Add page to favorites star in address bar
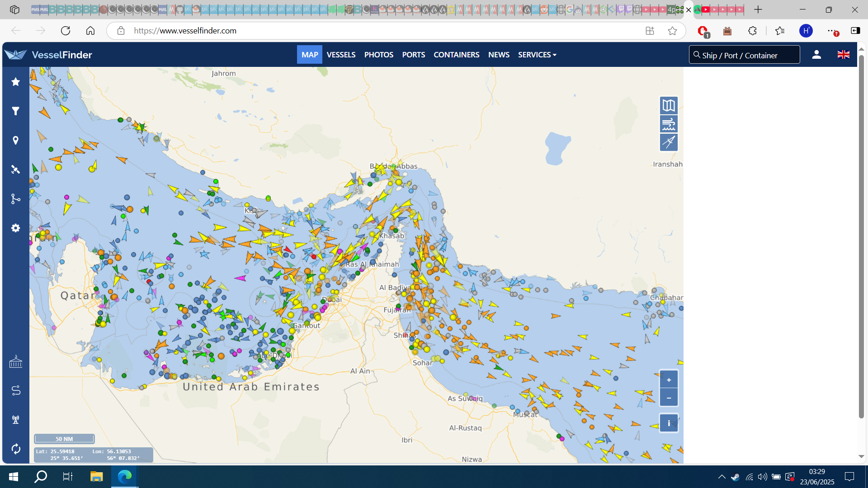Viewport: 868px width, 488px height. 673,31
